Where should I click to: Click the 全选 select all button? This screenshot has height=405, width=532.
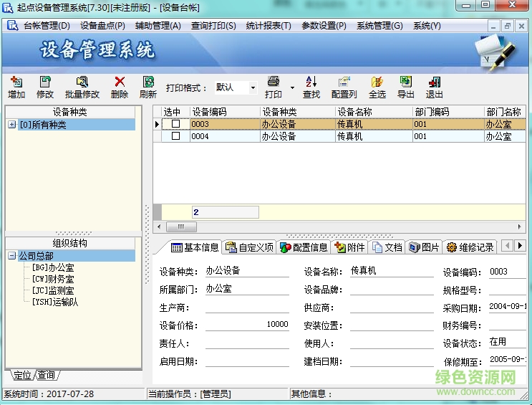click(377, 82)
